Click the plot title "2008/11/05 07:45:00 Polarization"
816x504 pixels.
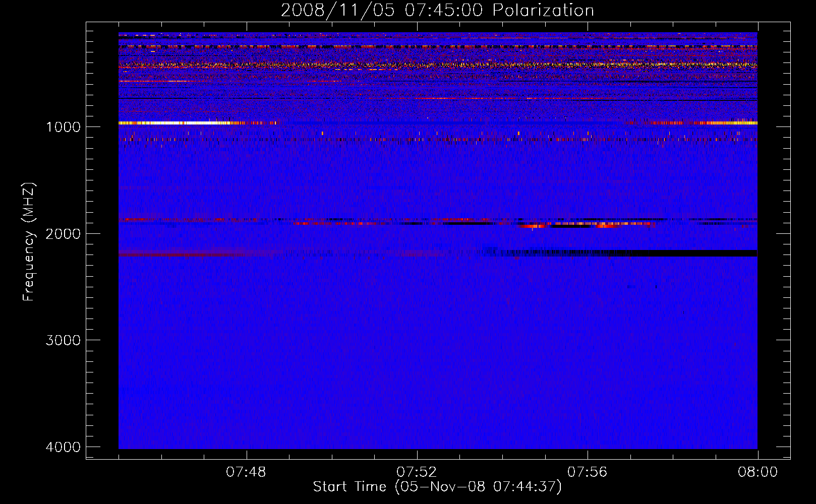(437, 10)
